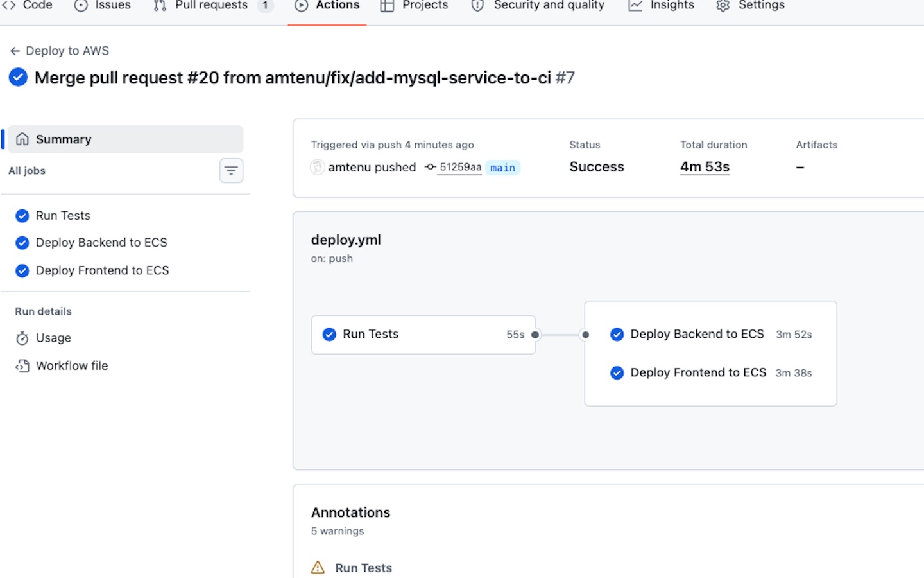Viewport: 924px width, 578px height.
Task: Click the deploy.yml workflow name
Action: coord(346,240)
